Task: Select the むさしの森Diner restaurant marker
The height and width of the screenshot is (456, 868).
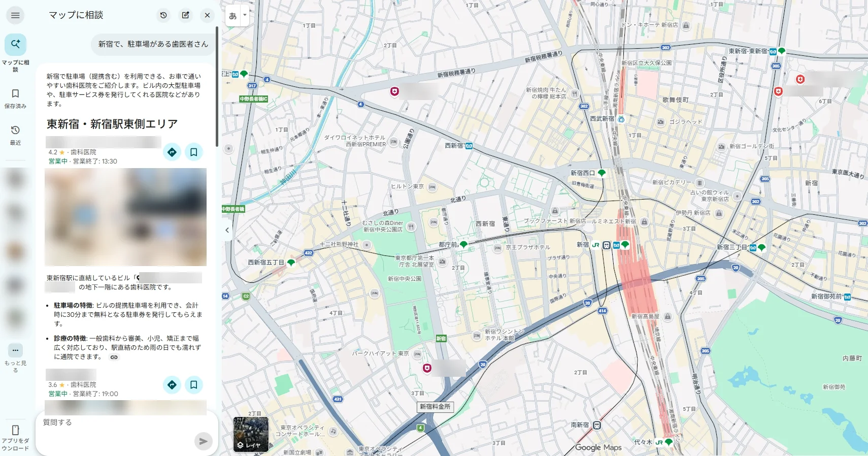Action: click(x=411, y=226)
